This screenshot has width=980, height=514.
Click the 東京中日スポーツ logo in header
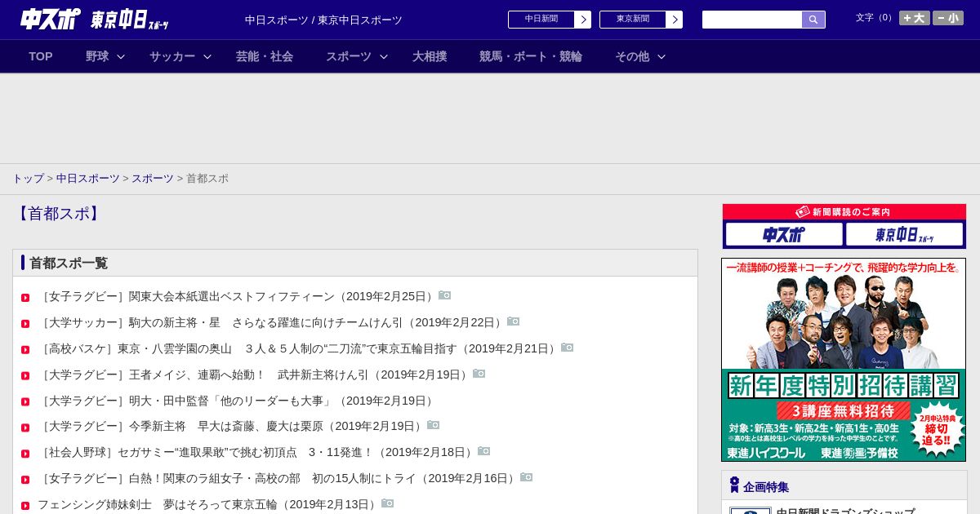129,20
